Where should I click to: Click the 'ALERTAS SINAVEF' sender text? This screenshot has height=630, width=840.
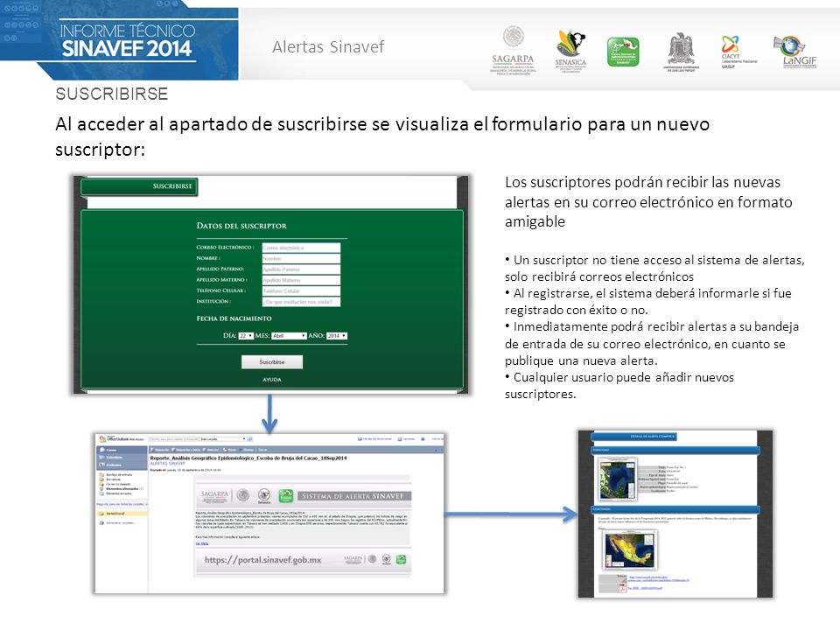click(x=168, y=464)
